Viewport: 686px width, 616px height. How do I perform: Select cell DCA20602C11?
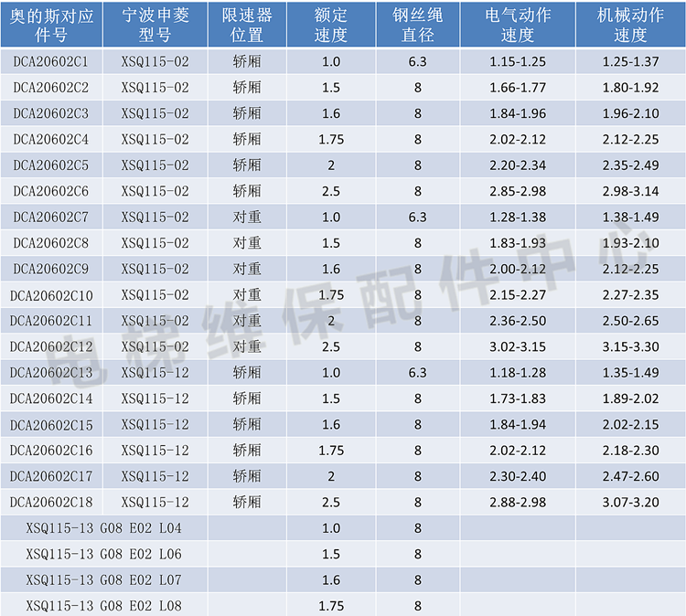[x=51, y=321]
